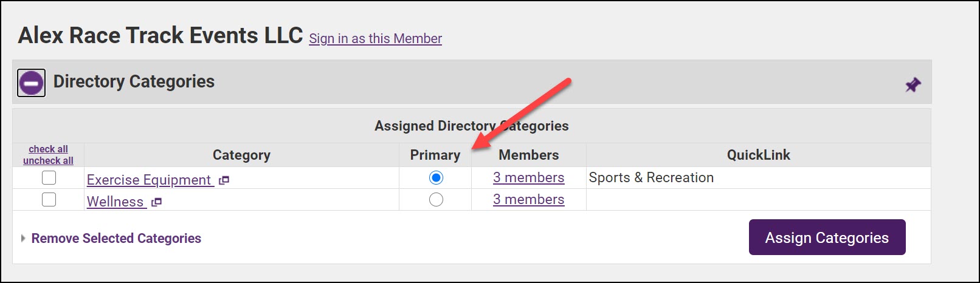Check the Exercise Equipment row checkbox

point(49,178)
